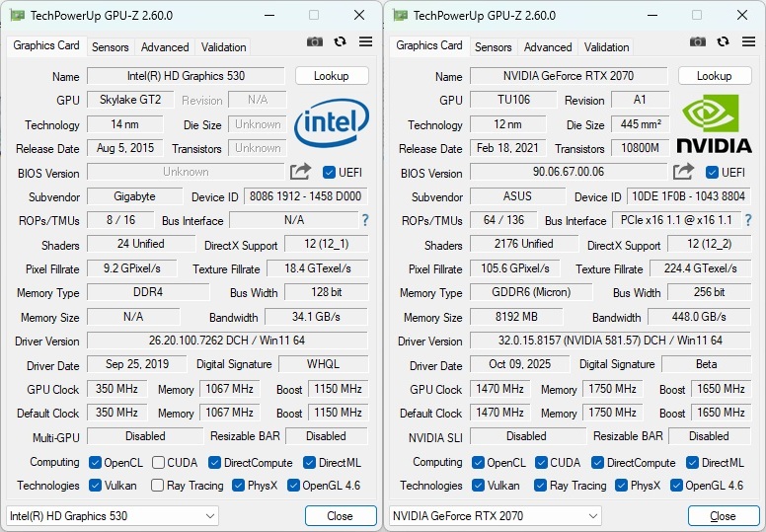The height and width of the screenshot is (532, 766).
Task: Click Lookup button for GeForce RTX 2070
Action: click(x=715, y=76)
